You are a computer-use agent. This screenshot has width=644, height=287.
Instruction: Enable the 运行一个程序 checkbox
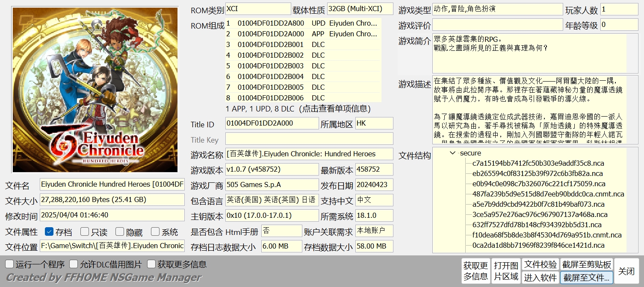pyautogui.click(x=9, y=264)
